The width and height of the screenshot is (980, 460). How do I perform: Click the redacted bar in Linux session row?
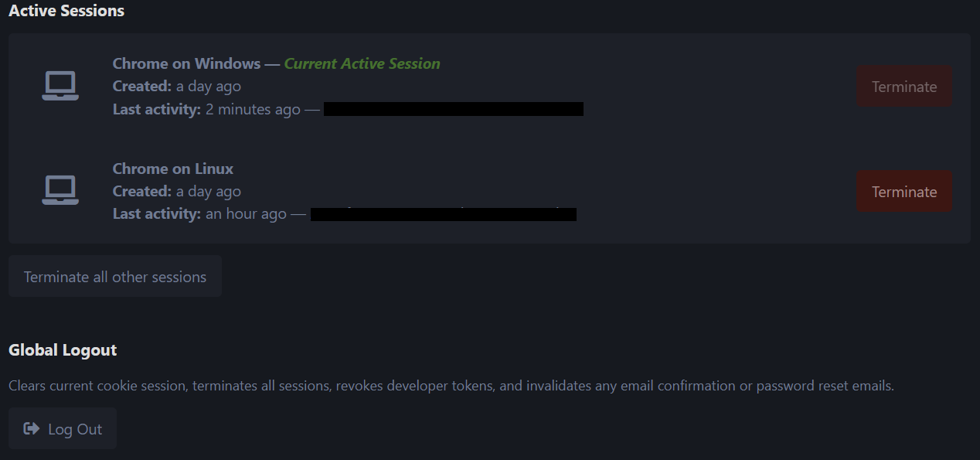point(444,214)
